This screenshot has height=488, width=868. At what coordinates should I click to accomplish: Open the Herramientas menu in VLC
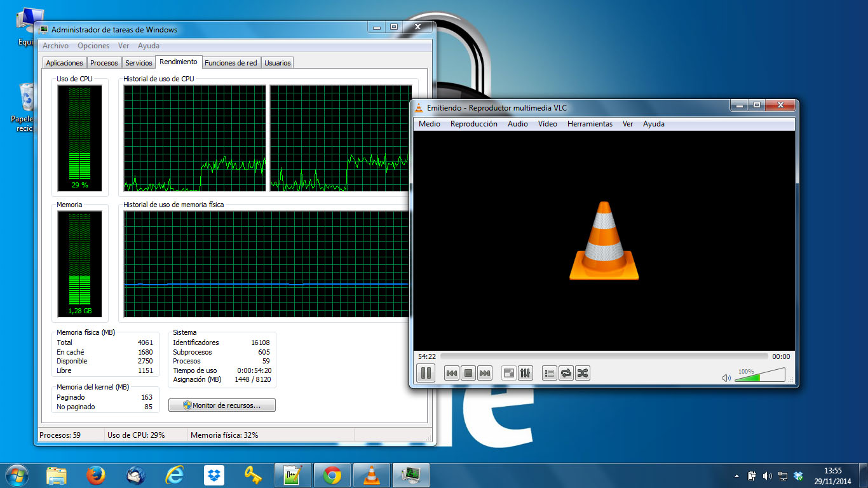(x=590, y=124)
